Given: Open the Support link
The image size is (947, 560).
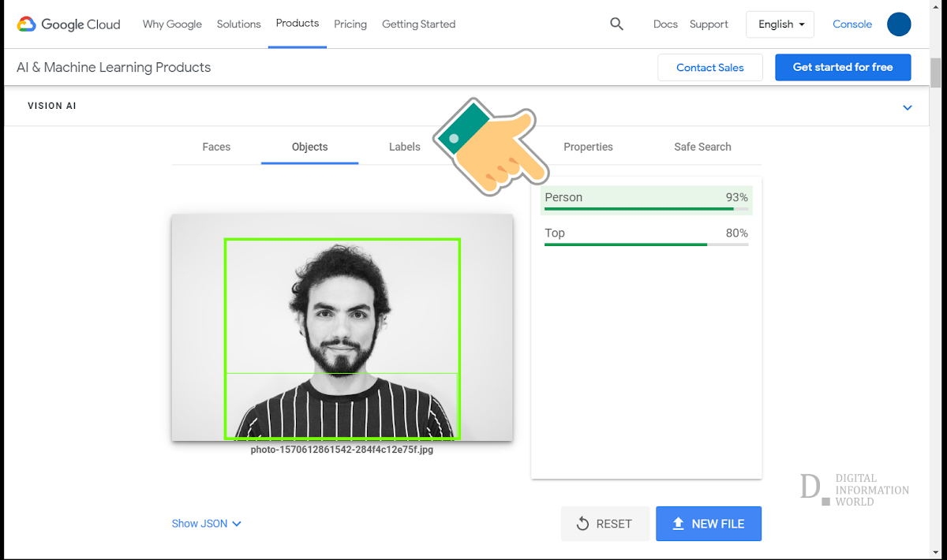Looking at the screenshot, I should click(709, 24).
